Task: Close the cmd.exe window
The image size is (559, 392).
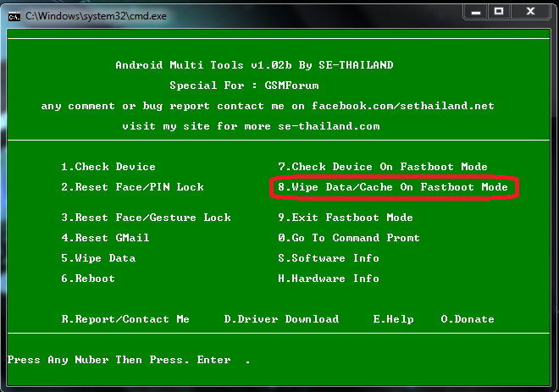Action: pyautogui.click(x=530, y=12)
